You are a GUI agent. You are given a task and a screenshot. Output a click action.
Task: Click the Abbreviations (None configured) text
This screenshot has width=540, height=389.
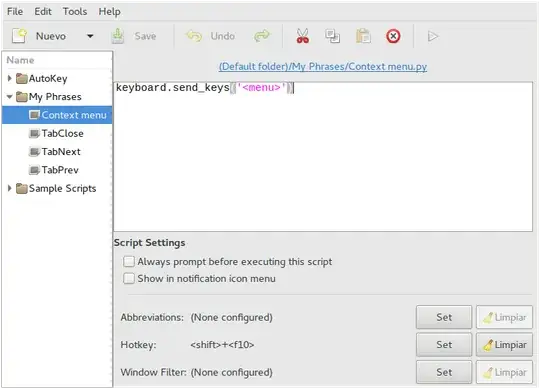(x=231, y=317)
